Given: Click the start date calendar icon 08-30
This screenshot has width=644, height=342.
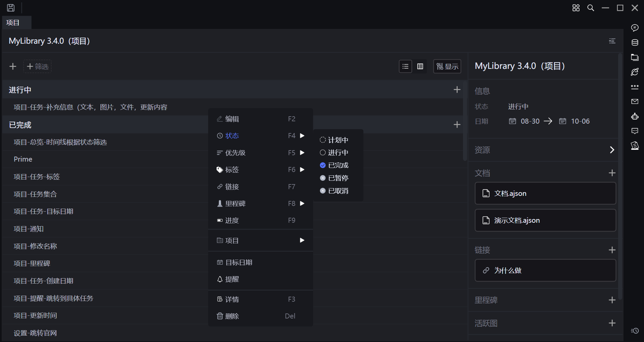Looking at the screenshot, I should point(512,121).
